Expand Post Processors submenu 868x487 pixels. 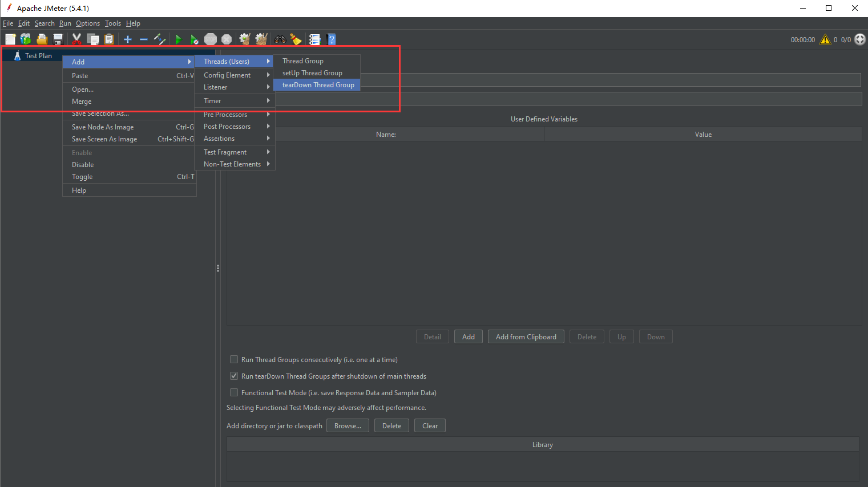(x=234, y=126)
